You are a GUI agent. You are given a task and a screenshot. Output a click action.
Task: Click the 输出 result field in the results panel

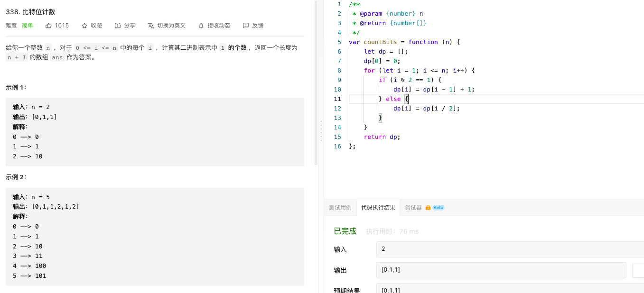(501, 270)
